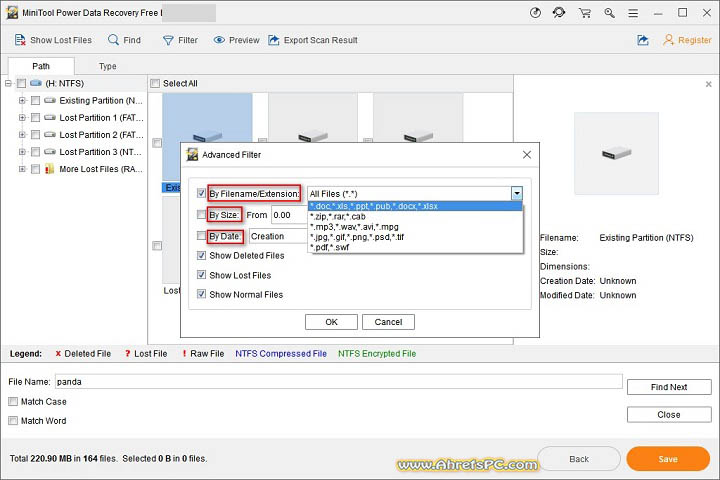The height and width of the screenshot is (480, 720).
Task: Uncheck Show Deleted Files option
Action: (x=202, y=256)
